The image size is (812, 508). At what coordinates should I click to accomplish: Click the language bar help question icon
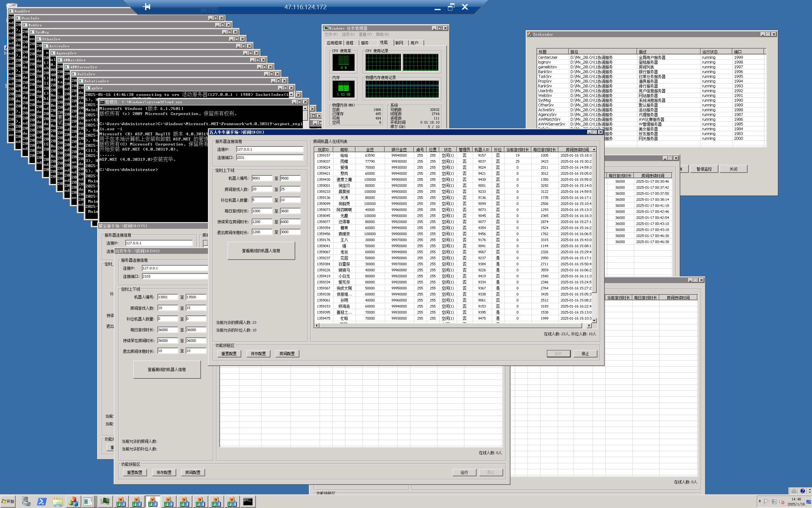802,491
